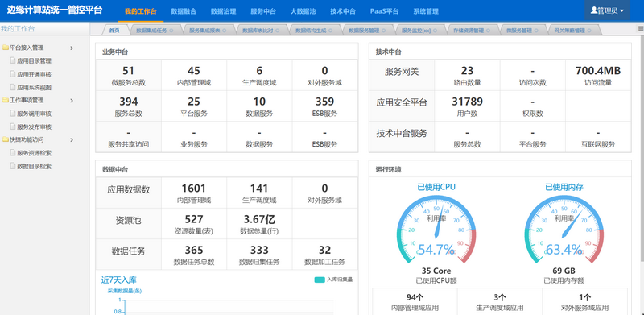
Task: Open PaaS平台 in the top navigation
Action: point(384,11)
